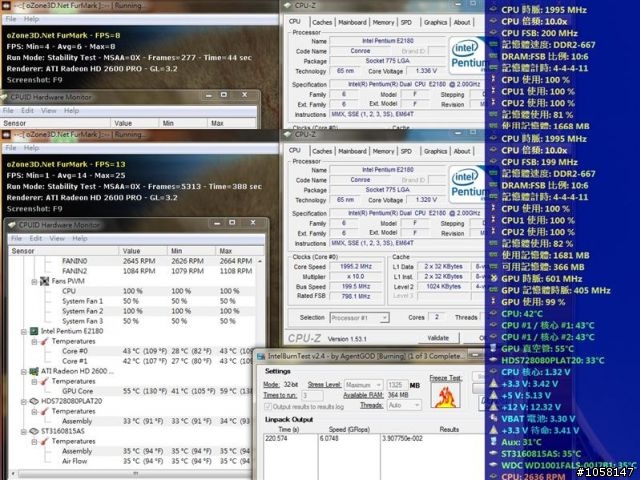Click Intel Pentium logo in CPU-Z showing 1.320 V
Viewport: 640px width, 480px height.
pos(467,184)
